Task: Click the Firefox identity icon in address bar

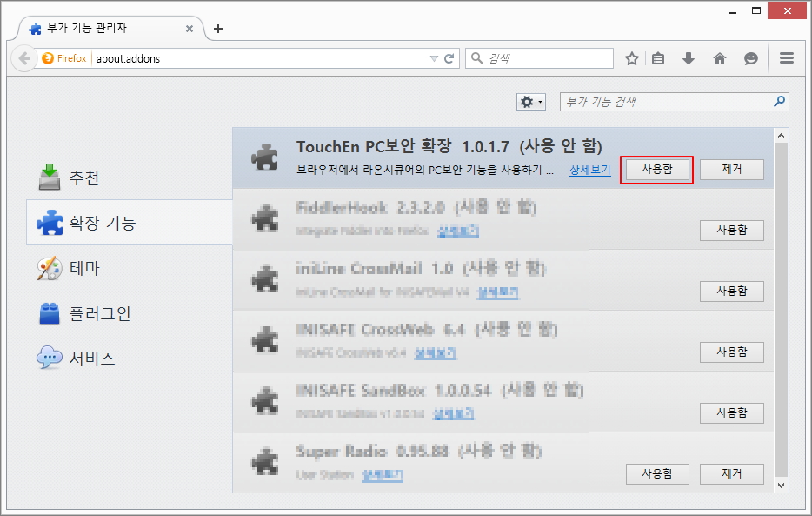Action: pos(48,58)
